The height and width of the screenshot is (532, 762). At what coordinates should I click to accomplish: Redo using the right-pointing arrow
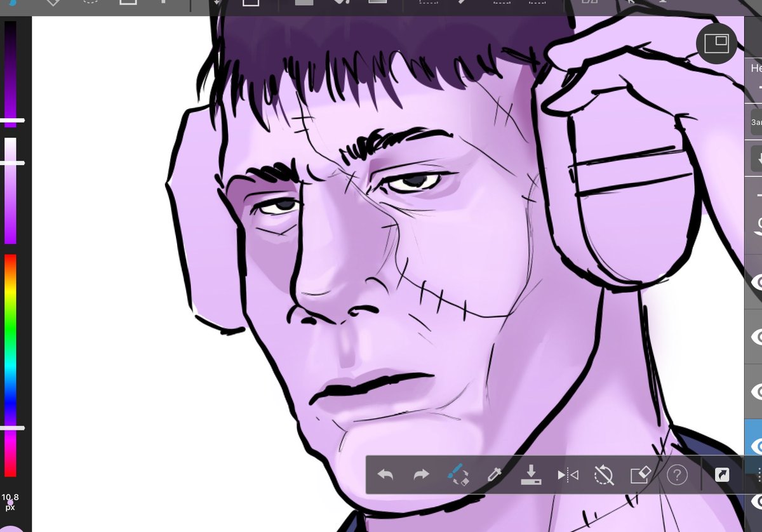(x=422, y=474)
